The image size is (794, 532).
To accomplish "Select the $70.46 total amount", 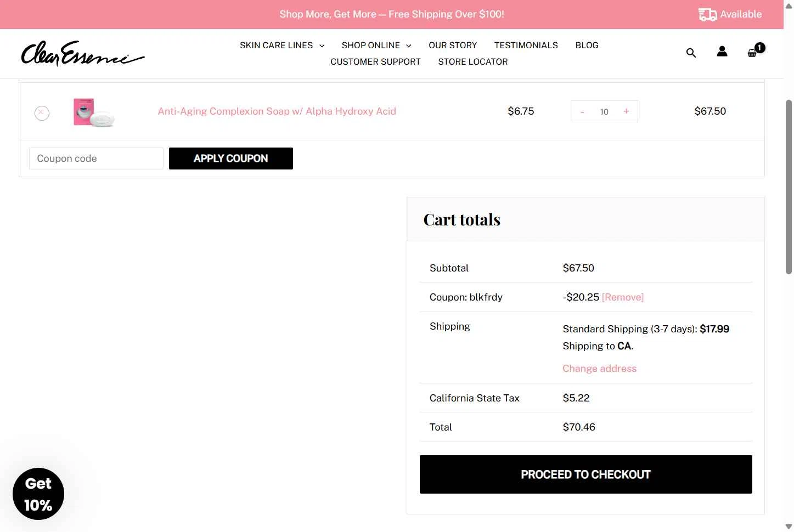I will pyautogui.click(x=579, y=427).
